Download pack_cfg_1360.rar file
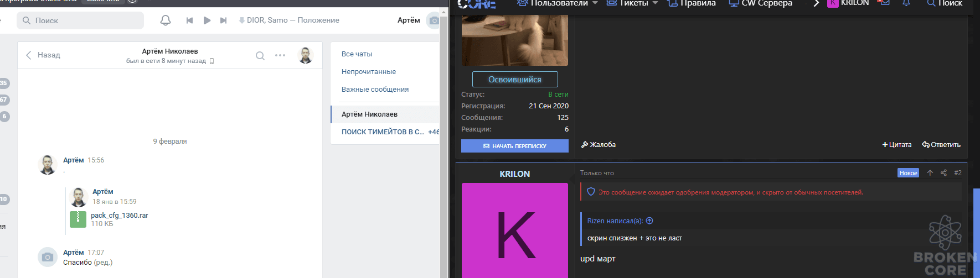This screenshot has height=278, width=980. coord(120,216)
